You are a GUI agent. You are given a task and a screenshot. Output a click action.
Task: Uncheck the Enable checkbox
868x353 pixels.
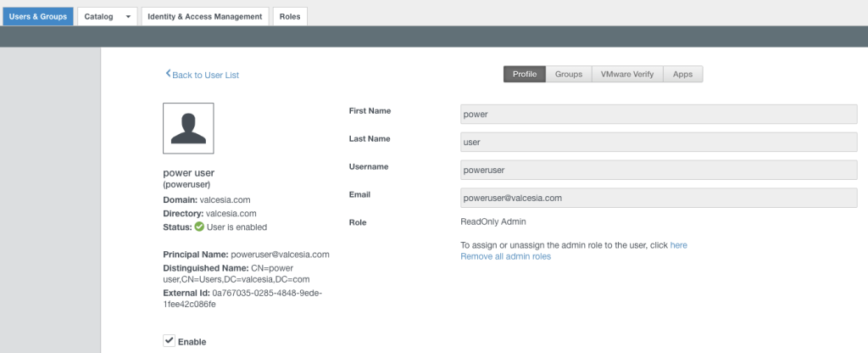click(170, 341)
